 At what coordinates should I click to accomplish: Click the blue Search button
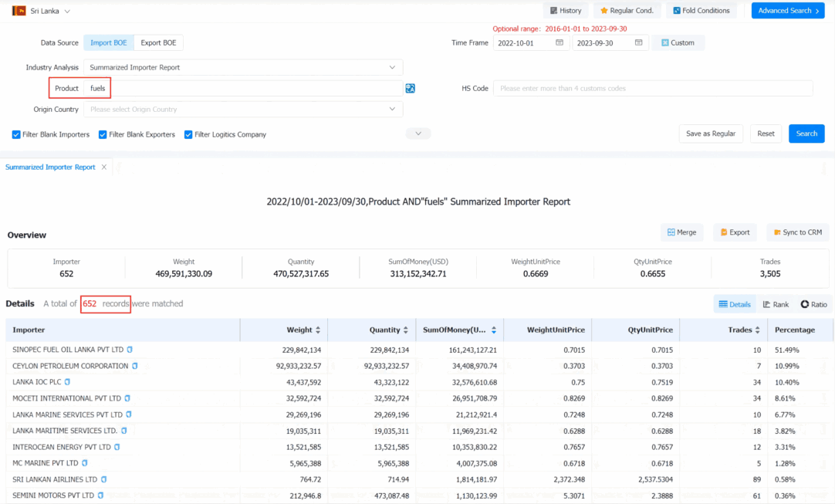pos(806,134)
